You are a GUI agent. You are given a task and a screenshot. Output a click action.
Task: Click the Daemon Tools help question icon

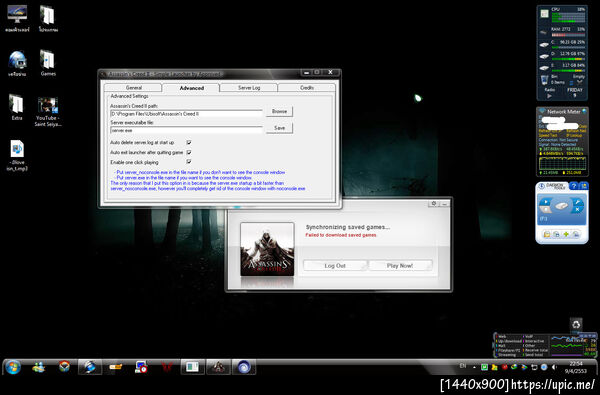click(573, 186)
